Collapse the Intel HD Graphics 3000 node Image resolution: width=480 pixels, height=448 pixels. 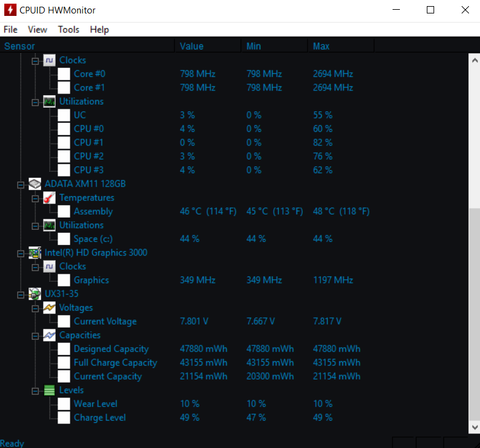tap(21, 254)
